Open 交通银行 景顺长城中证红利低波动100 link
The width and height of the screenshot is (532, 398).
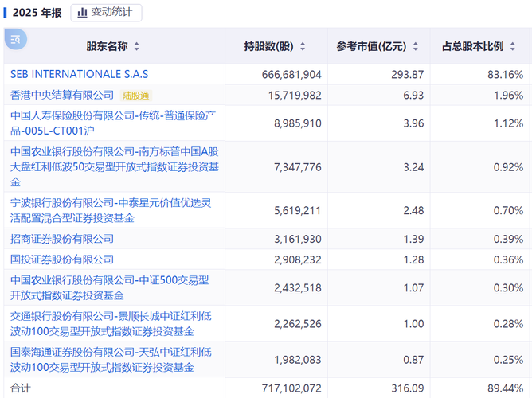pos(111,323)
